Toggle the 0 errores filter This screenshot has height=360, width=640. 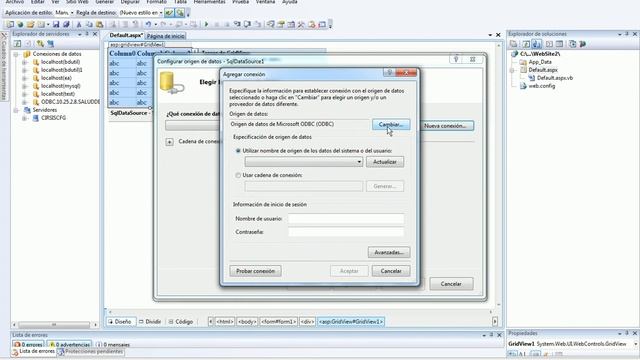(x=28, y=344)
